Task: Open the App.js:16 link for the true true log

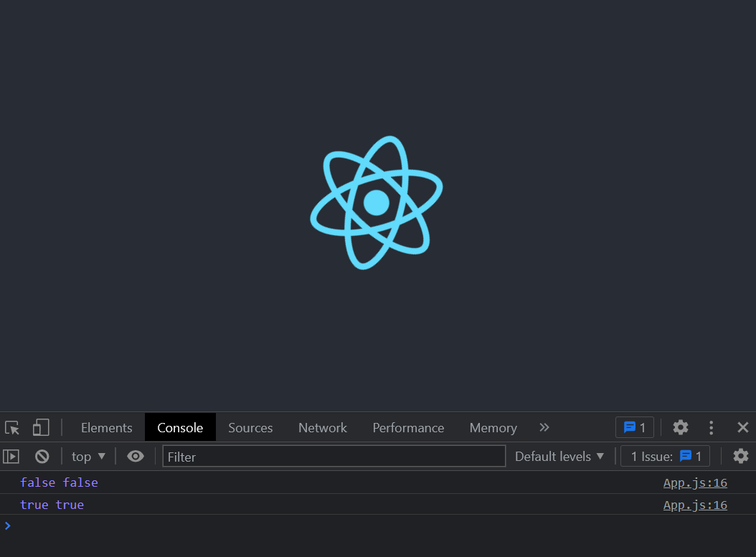Action: click(x=695, y=505)
